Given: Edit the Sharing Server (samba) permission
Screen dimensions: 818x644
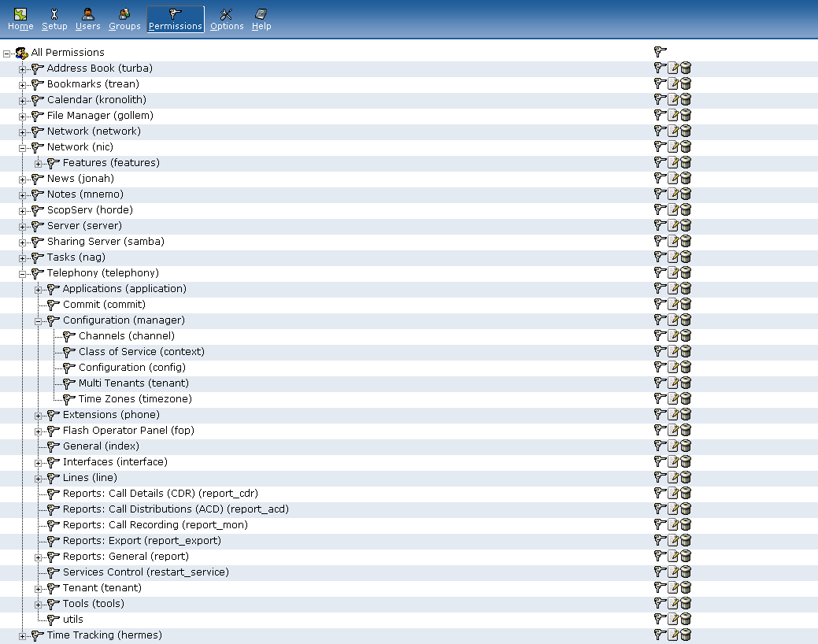Looking at the screenshot, I should tap(673, 241).
